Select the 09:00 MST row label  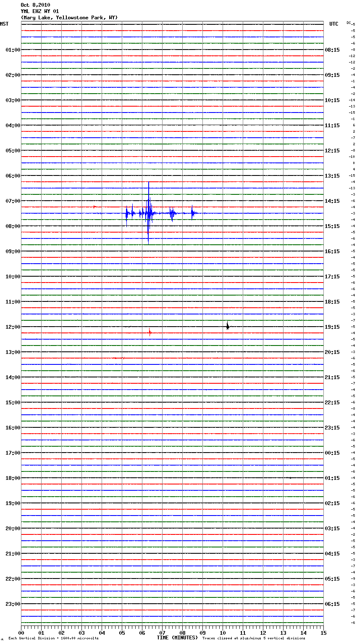13,251
